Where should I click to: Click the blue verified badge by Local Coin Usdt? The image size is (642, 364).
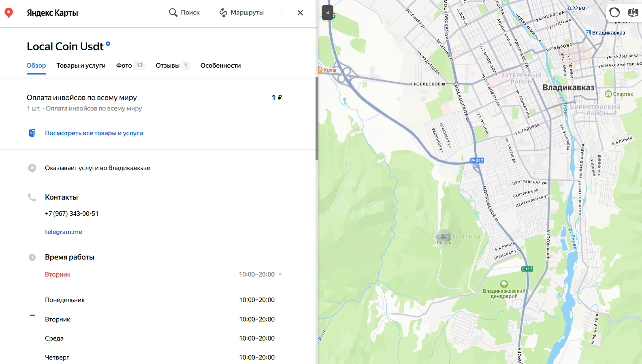[x=108, y=44]
